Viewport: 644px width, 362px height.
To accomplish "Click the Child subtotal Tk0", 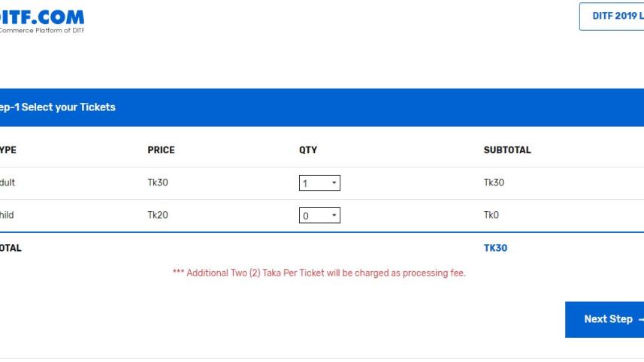I will point(491,216).
